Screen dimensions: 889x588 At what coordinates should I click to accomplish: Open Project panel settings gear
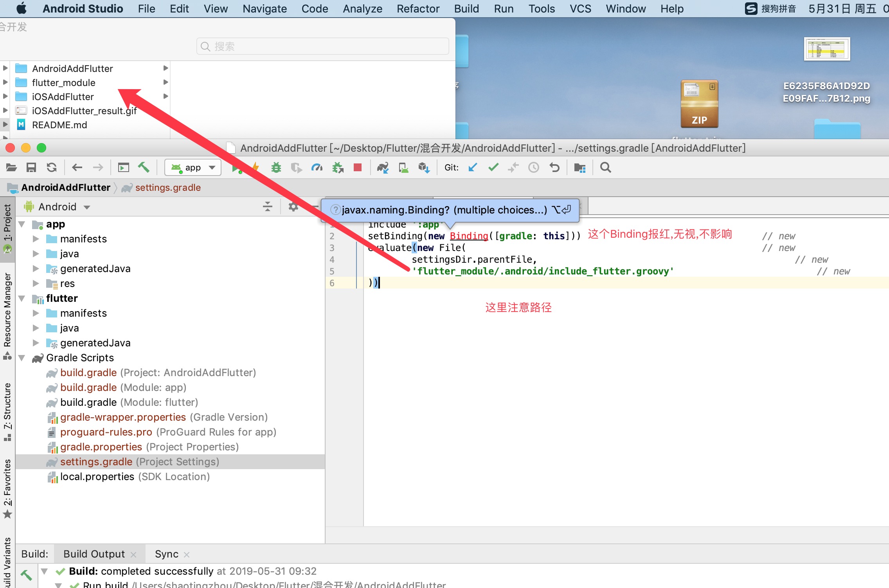coord(293,206)
